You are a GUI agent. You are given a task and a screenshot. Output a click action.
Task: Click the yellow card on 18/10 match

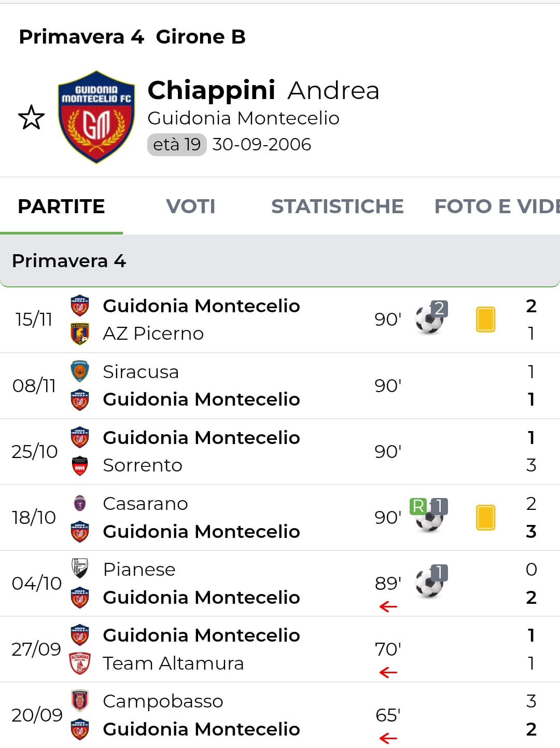pyautogui.click(x=485, y=517)
